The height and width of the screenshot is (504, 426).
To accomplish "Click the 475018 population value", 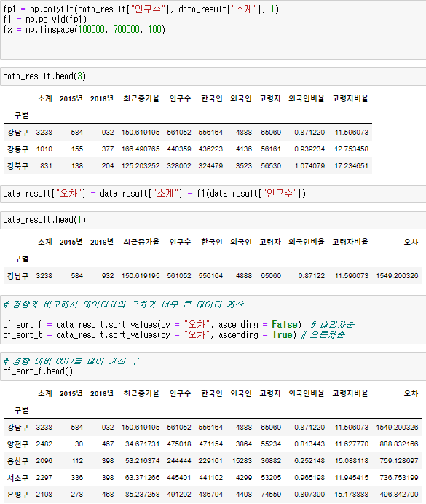I will 179,444.
